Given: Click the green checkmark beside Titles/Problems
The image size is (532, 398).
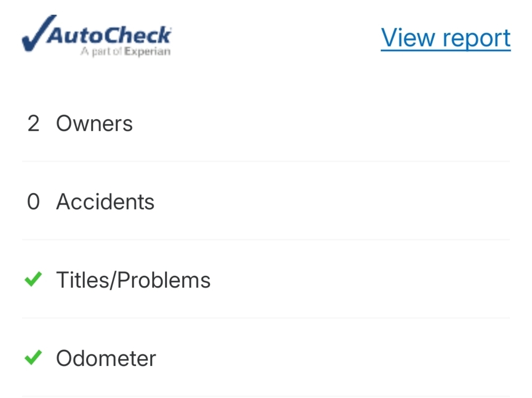Looking at the screenshot, I should [33, 279].
